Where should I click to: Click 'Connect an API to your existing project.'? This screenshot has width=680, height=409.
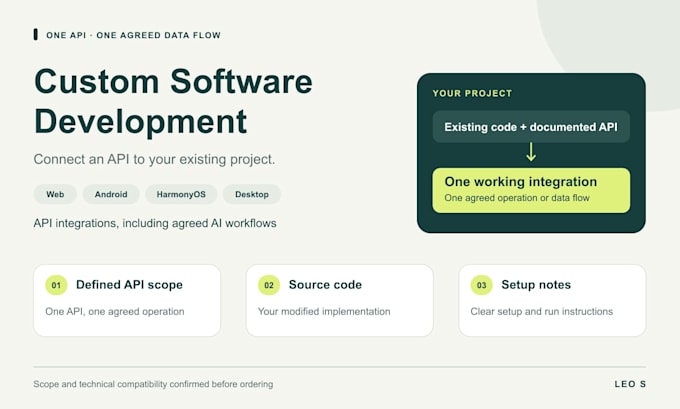coord(154,159)
